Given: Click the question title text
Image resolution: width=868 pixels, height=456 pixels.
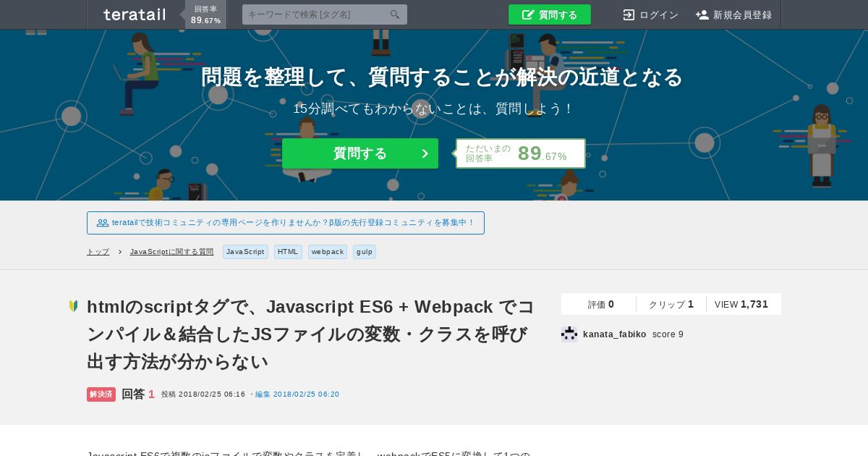Looking at the screenshot, I should 310,334.
